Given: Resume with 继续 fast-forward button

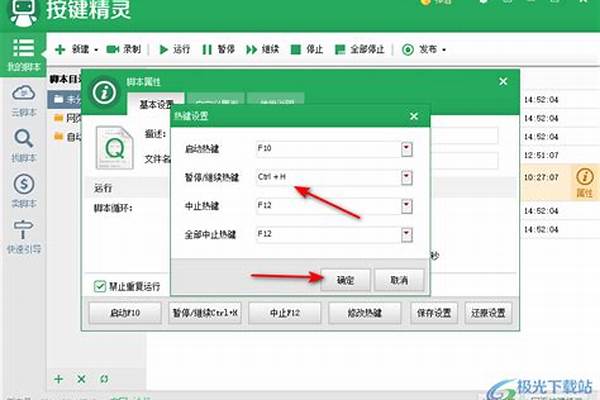Looking at the screenshot, I should coord(263,49).
